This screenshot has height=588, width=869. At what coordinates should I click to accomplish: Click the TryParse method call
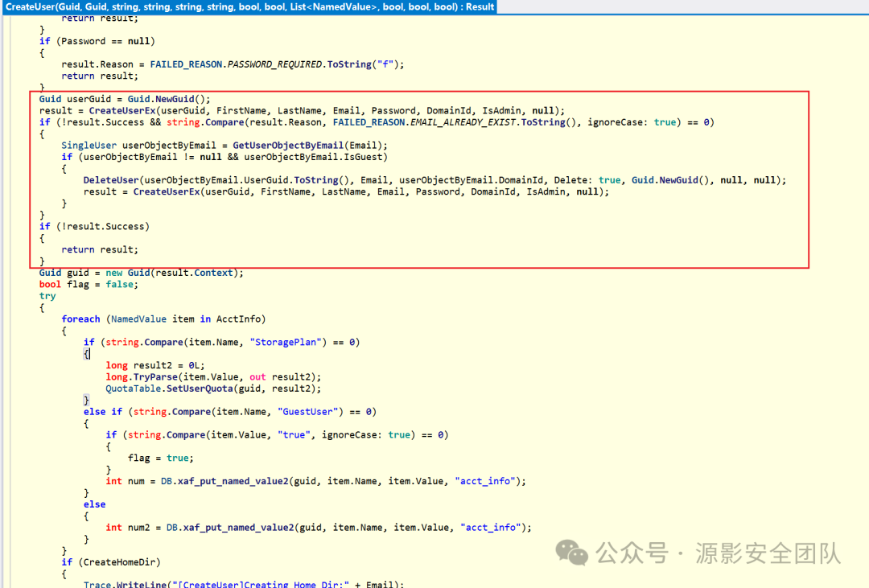pyautogui.click(x=155, y=377)
